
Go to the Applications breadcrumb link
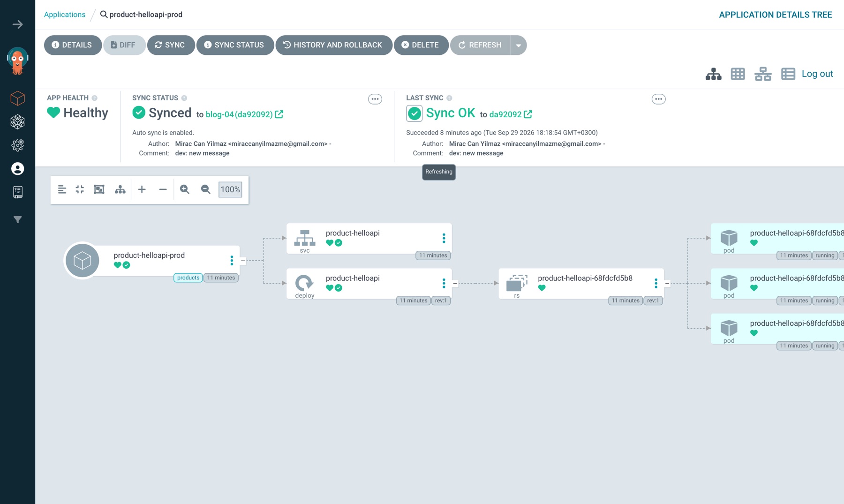[x=65, y=15]
